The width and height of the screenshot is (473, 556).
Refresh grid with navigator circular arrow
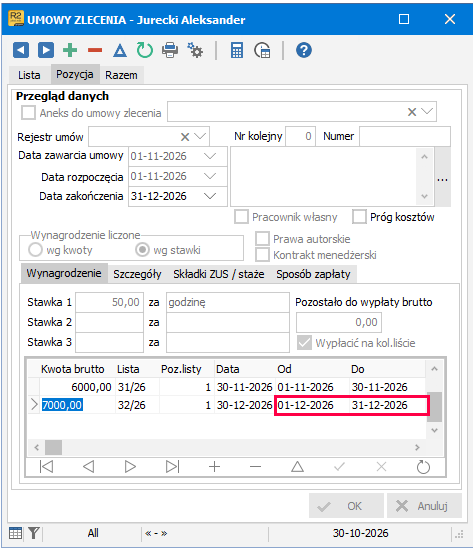tap(423, 467)
